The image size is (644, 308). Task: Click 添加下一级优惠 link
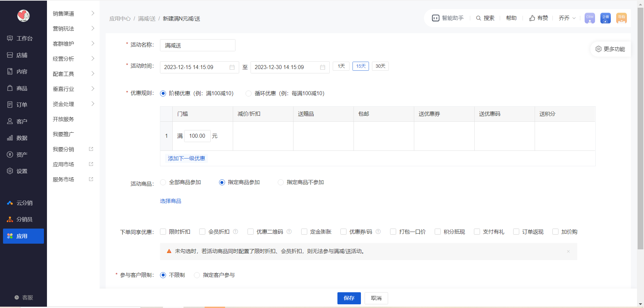[x=186, y=158]
